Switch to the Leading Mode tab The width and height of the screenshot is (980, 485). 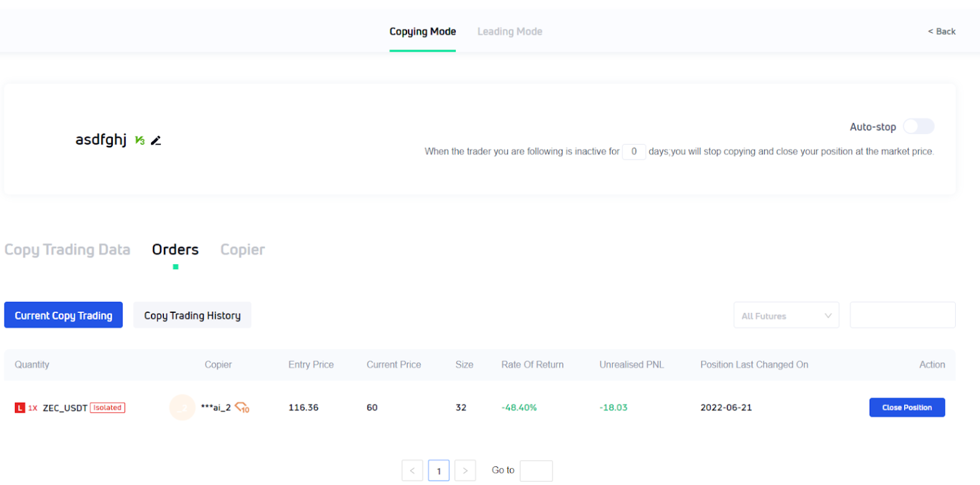coord(509,32)
